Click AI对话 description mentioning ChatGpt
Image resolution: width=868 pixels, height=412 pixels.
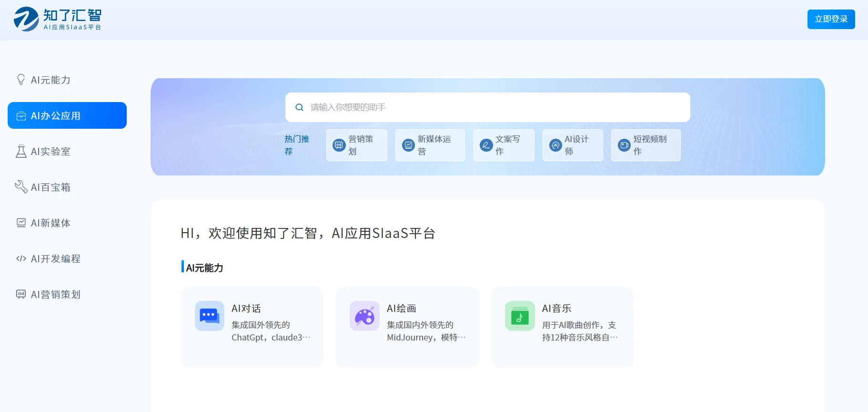pos(271,331)
